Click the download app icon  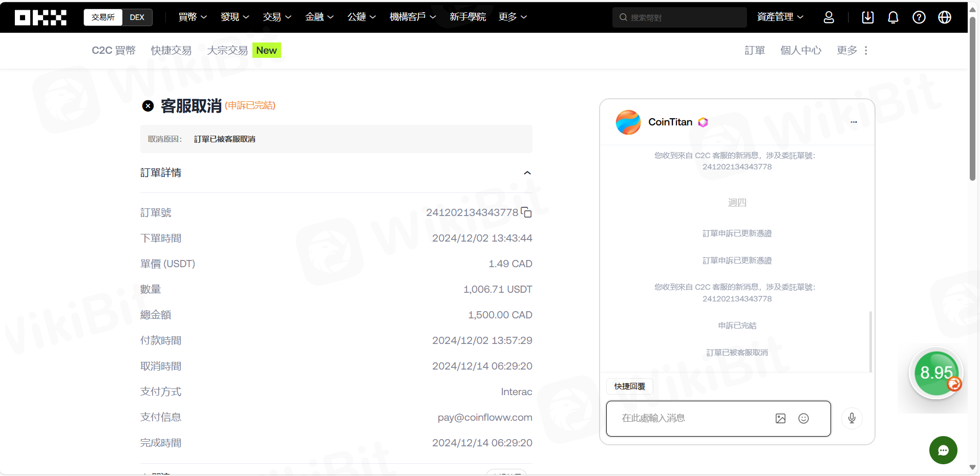tap(868, 17)
